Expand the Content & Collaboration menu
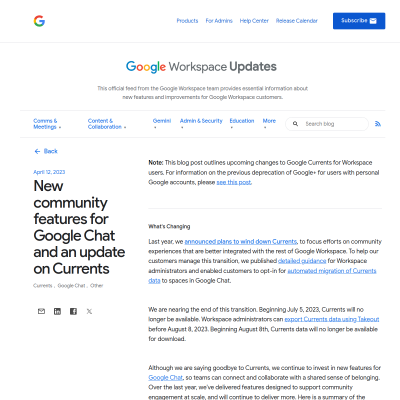Image resolution: width=400 pixels, height=400 pixels. pos(107,124)
